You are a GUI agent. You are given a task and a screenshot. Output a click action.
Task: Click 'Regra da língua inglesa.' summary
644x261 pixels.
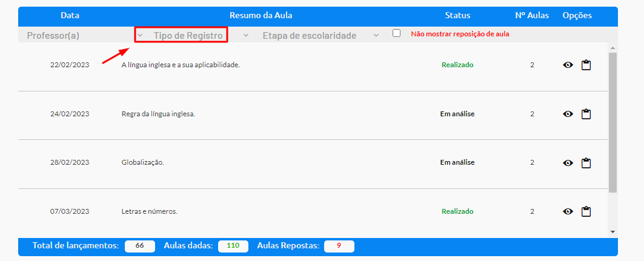click(158, 114)
